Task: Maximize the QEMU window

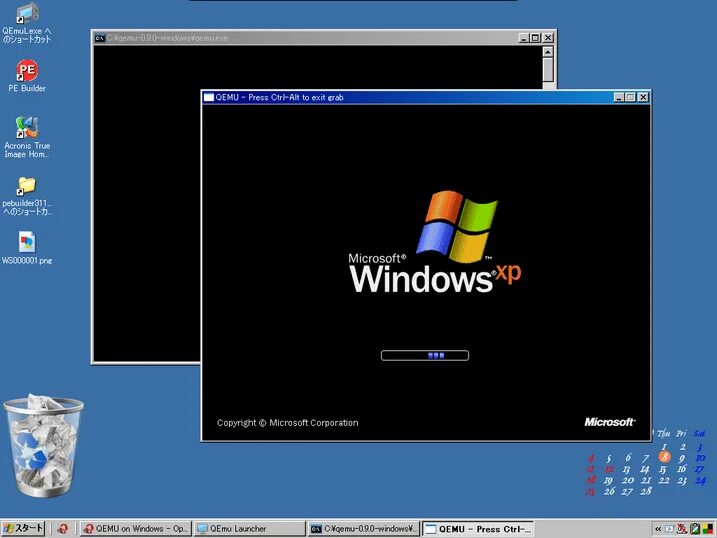Action: coord(630,97)
